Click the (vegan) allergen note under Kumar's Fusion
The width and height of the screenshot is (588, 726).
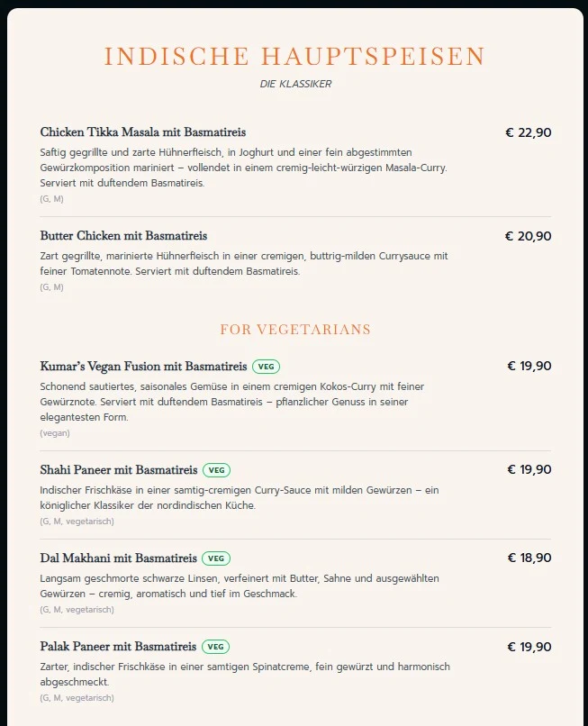tap(55, 433)
